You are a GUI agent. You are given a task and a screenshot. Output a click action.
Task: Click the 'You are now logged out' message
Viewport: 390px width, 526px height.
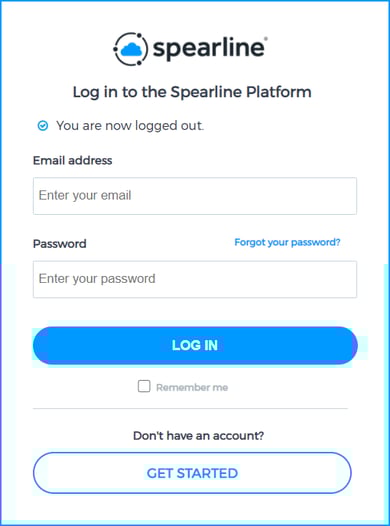point(130,126)
